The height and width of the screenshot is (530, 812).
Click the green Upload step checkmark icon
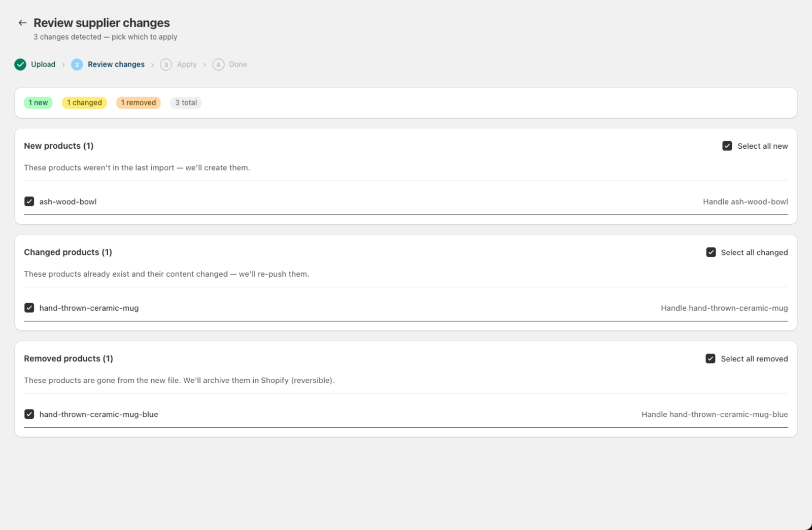[x=20, y=64]
